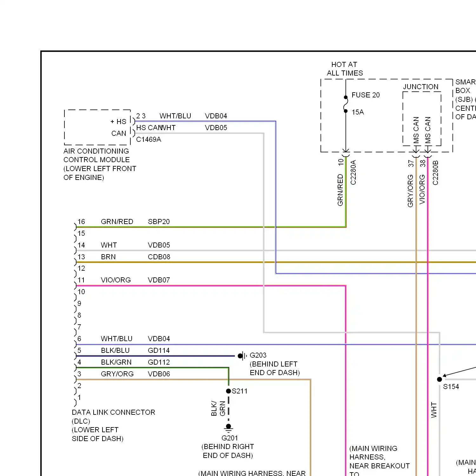Click 'GRN/RED' wire color at pin 16

point(117,221)
